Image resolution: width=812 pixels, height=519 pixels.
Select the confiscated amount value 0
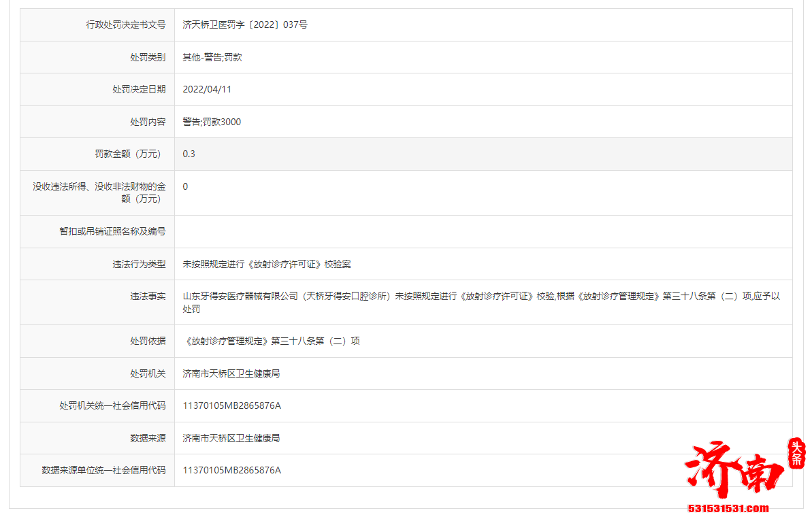(185, 186)
